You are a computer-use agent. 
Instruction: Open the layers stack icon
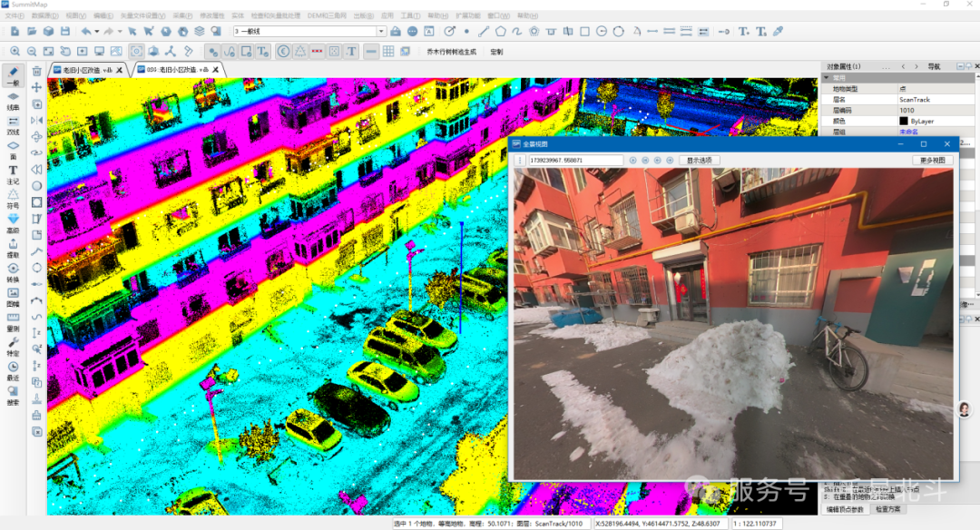[200, 31]
